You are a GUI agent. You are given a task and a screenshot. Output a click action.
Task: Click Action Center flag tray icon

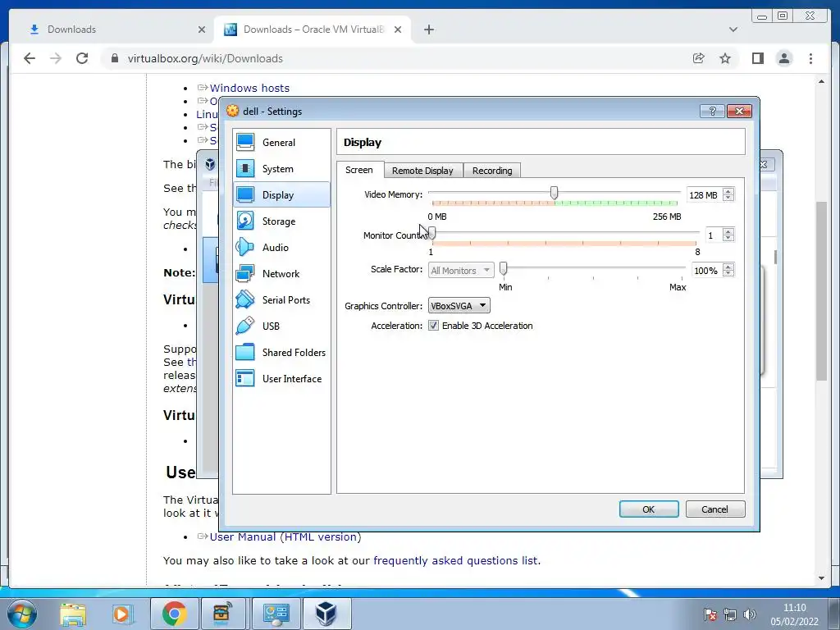[x=710, y=614]
